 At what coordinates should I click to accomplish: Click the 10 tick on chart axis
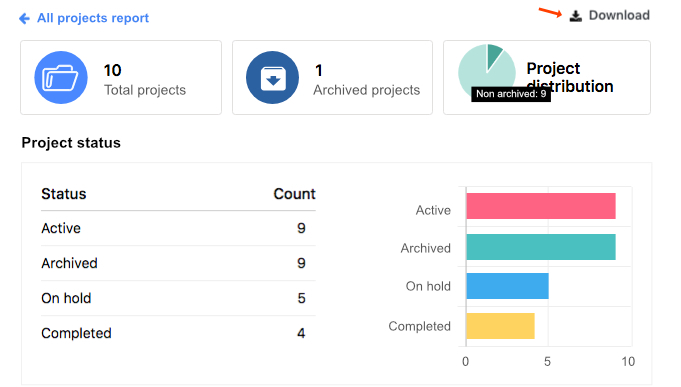tap(628, 361)
